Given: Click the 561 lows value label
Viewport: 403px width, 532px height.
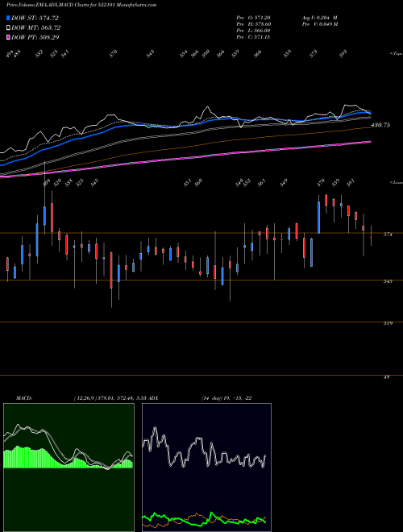Looking at the screenshot, I should coord(261,182).
